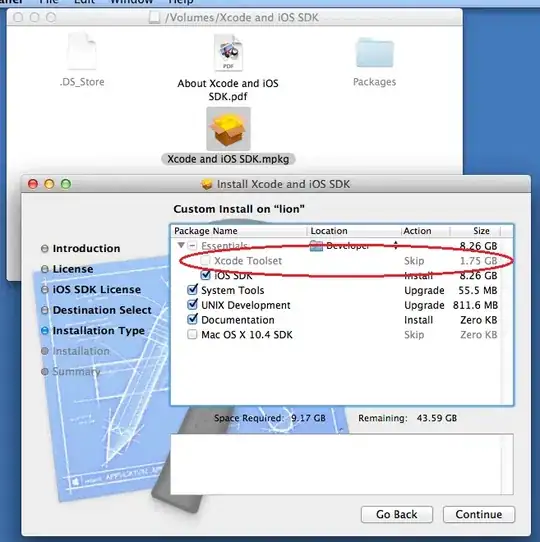
Task: Open the Window menu in menu bar
Action: pyautogui.click(x=131, y=2)
